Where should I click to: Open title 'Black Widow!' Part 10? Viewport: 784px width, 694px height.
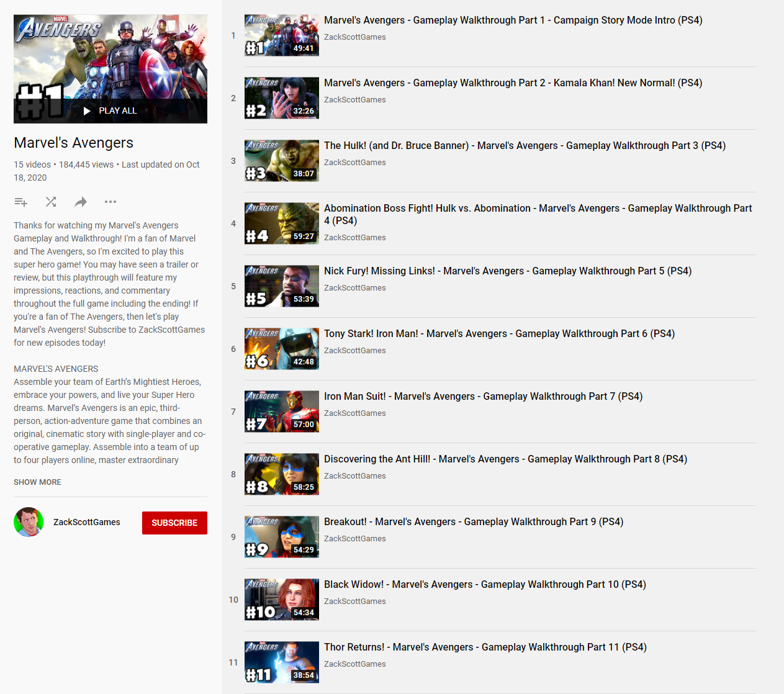click(x=485, y=585)
